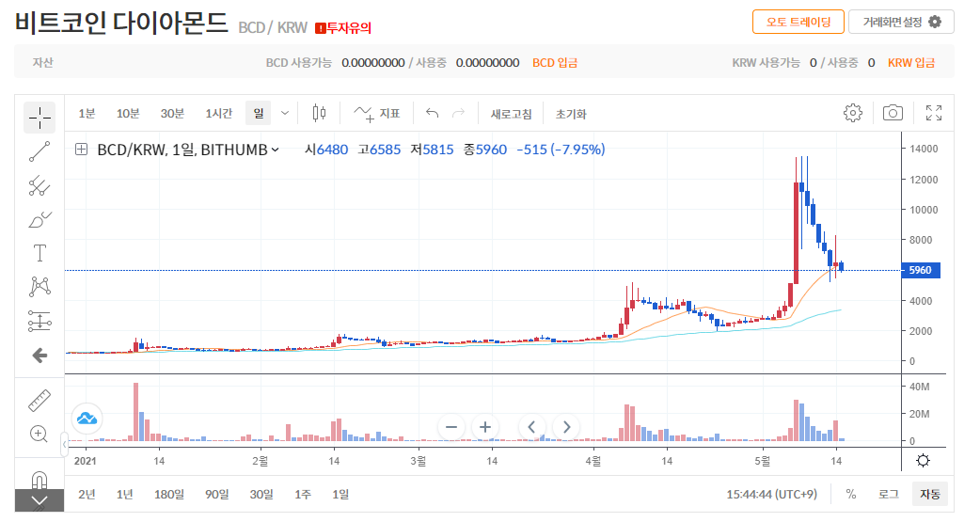Select the text annotation tool
This screenshot has height=522, width=980.
click(40, 253)
